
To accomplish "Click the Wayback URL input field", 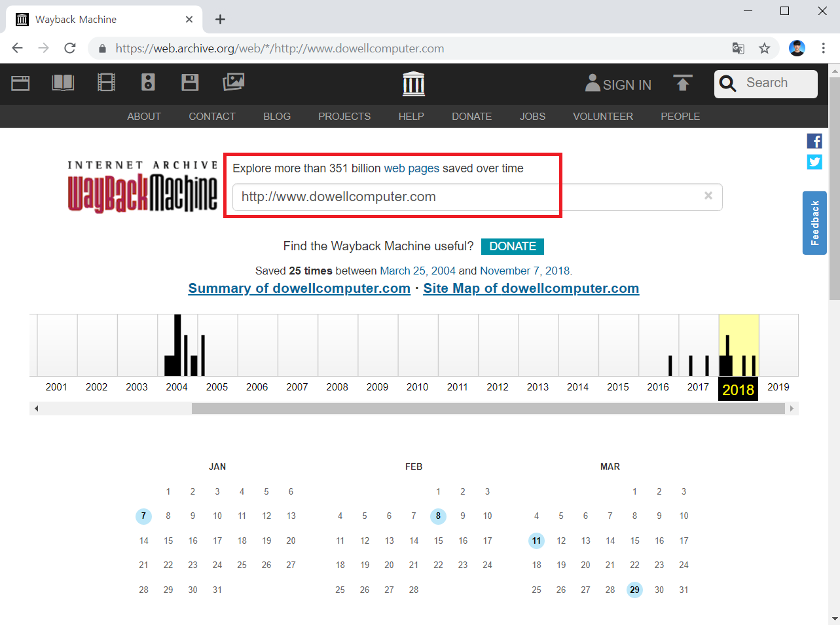I will click(477, 197).
